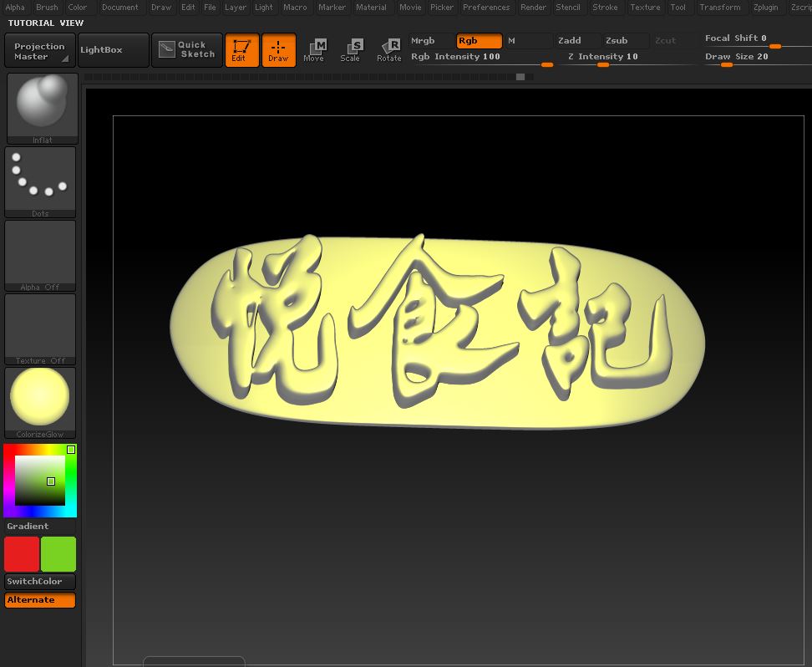
Task: Open the Edit menu
Action: (x=188, y=8)
